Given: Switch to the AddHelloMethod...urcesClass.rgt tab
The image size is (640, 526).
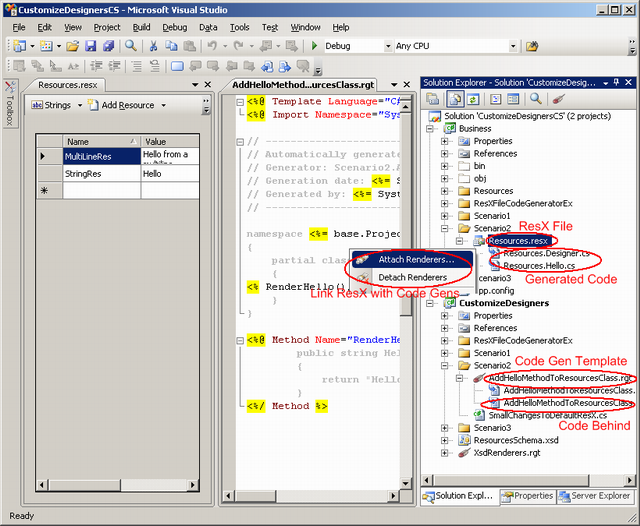Looking at the screenshot, I should pyautogui.click(x=303, y=85).
